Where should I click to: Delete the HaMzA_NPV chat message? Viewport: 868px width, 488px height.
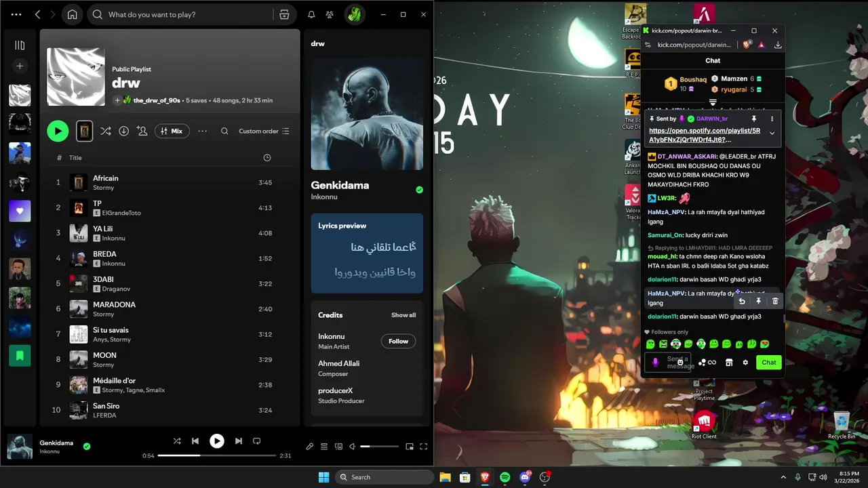(775, 301)
